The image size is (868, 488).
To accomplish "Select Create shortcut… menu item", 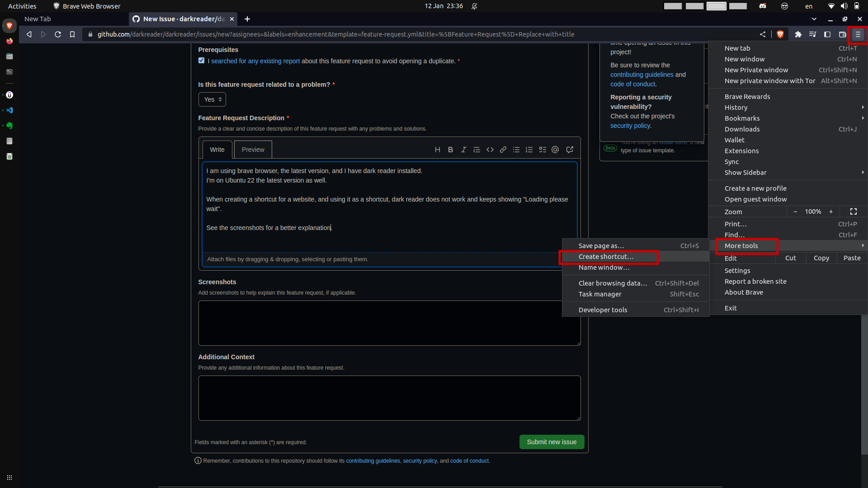I will (x=636, y=257).
